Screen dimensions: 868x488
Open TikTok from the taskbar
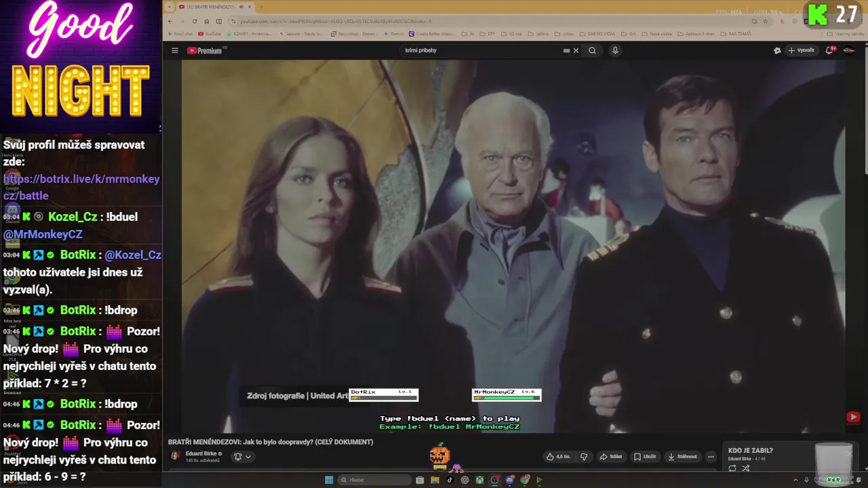pos(450,480)
